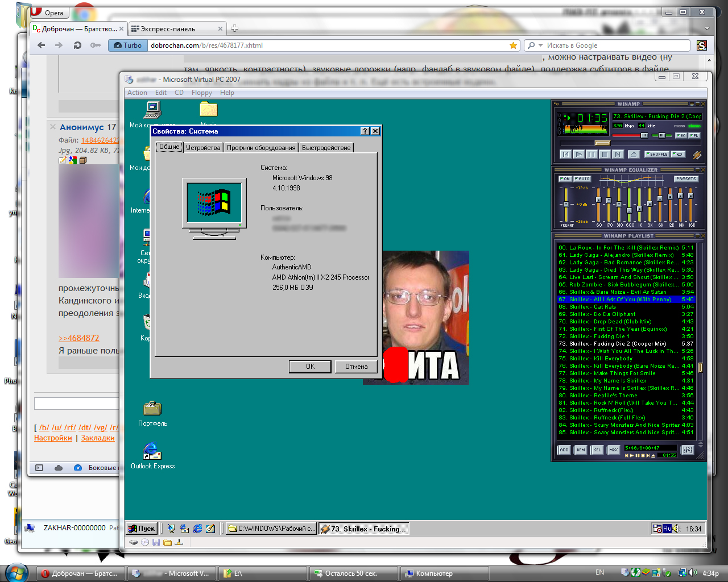Select the yellow folder icon on the Win98 desktop

point(208,109)
